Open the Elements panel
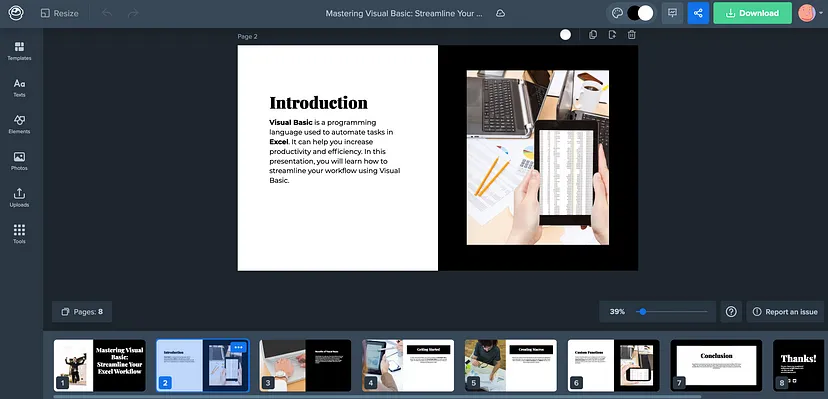The image size is (828, 399). [x=19, y=125]
